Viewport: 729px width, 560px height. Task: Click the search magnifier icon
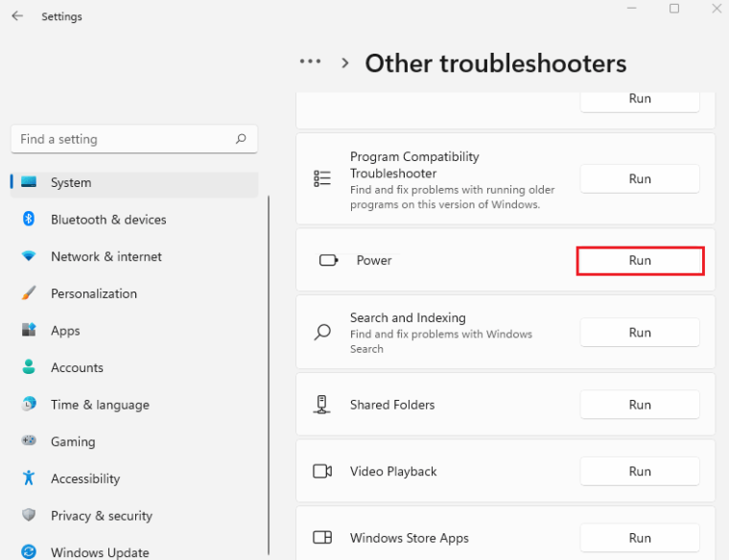click(241, 138)
